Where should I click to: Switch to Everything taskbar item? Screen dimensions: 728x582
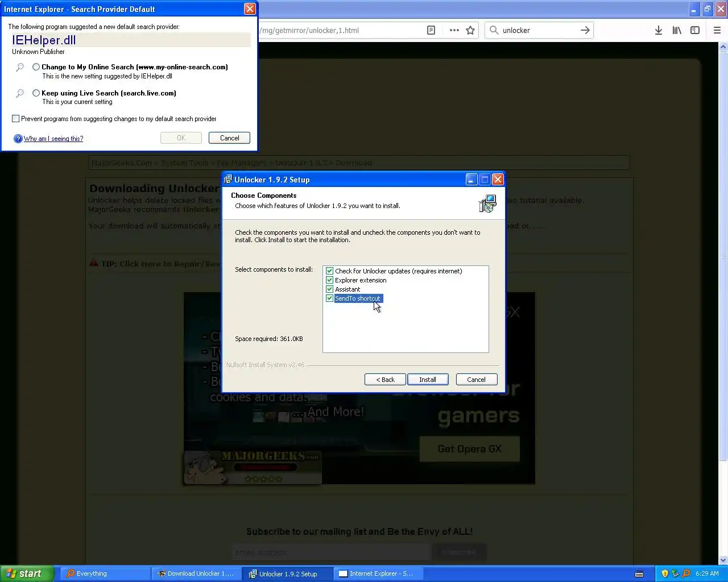105,573
